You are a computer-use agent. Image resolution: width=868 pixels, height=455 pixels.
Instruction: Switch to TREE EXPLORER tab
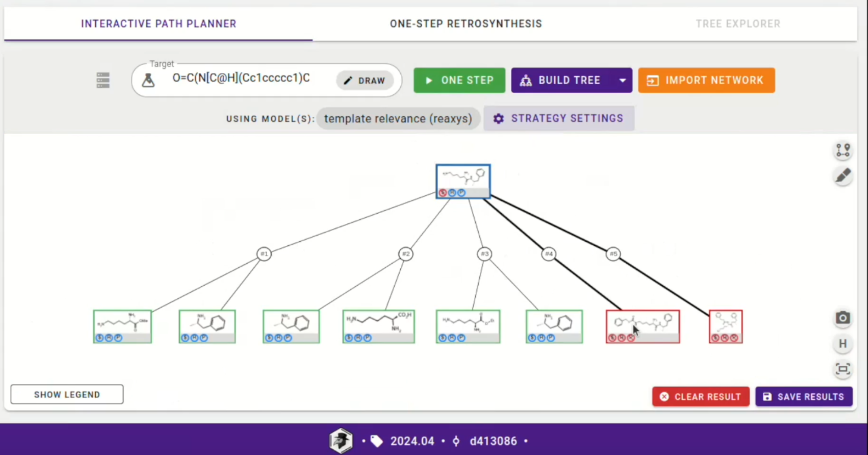point(738,24)
